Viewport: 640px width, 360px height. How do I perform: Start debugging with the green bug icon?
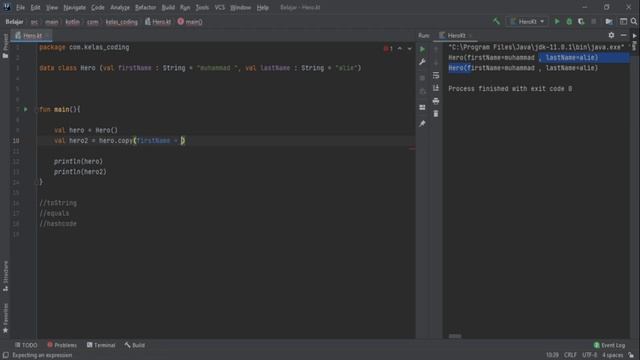click(x=569, y=21)
